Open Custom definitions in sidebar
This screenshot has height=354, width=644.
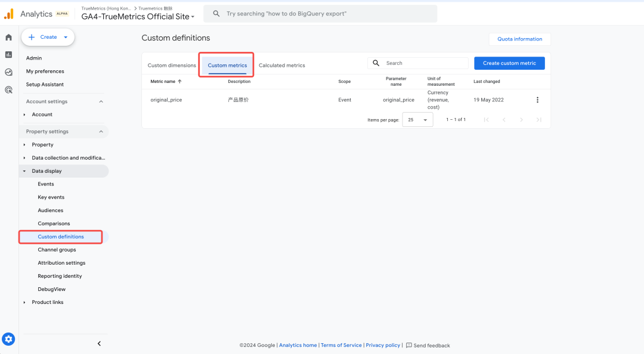click(61, 237)
